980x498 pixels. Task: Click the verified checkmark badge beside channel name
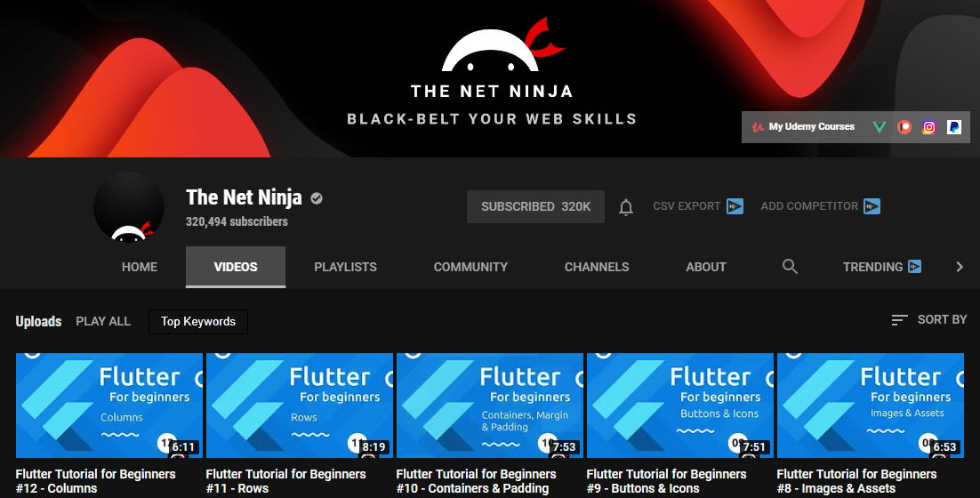317,198
